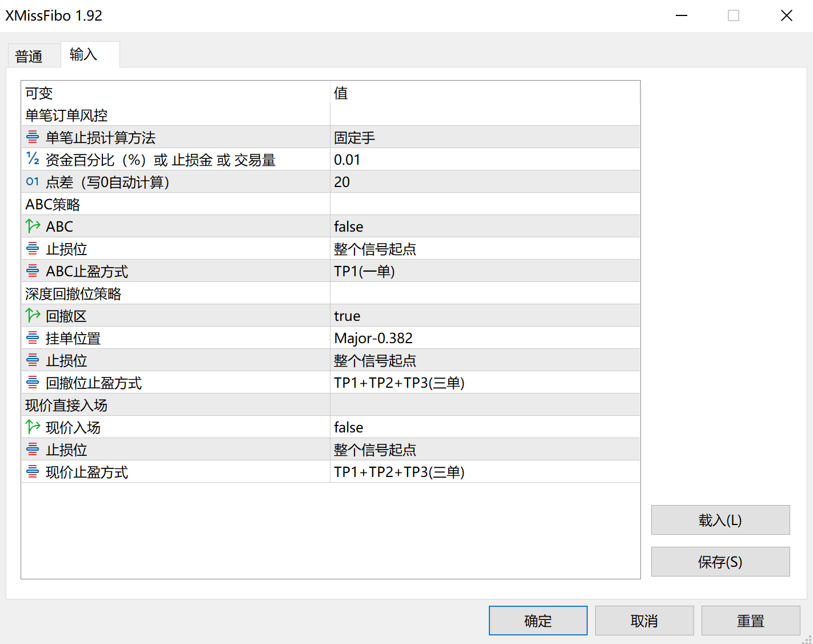
Task: Click the 重置 button
Action: [x=750, y=621]
